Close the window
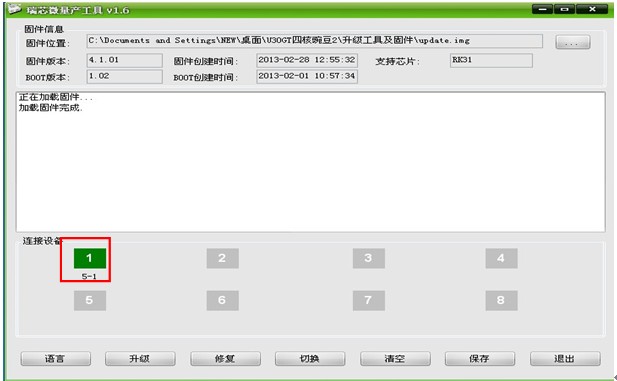The height and width of the screenshot is (381, 617). pyautogui.click(x=592, y=9)
